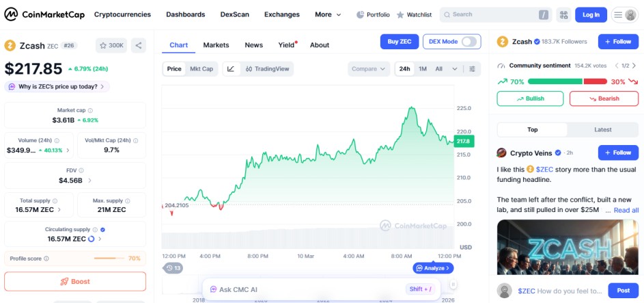
Task: Click the share icon beside Zcash
Action: [x=139, y=45]
